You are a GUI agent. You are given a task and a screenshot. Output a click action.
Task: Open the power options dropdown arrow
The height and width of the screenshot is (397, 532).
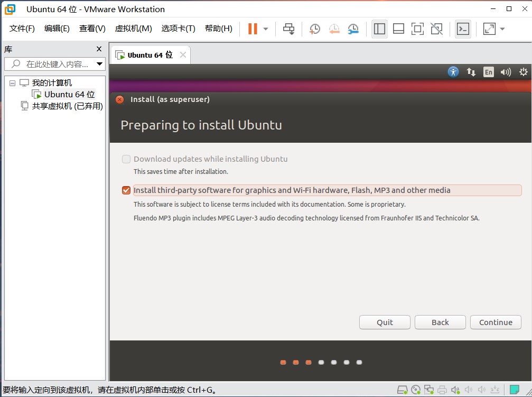point(266,29)
